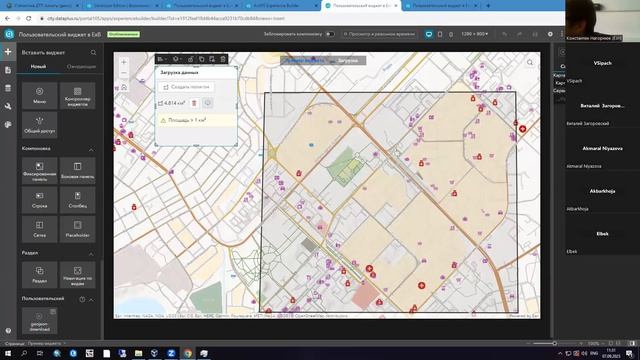This screenshot has height=360, width=640.
Task: Select the custom polygon-download widget tile
Action: click(40, 321)
